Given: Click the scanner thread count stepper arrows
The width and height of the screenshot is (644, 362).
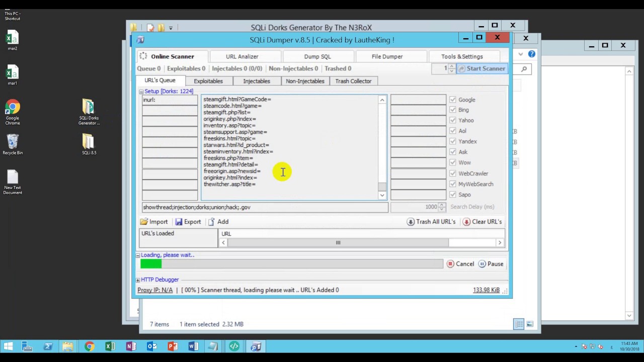Looking at the screenshot, I should point(452,68).
